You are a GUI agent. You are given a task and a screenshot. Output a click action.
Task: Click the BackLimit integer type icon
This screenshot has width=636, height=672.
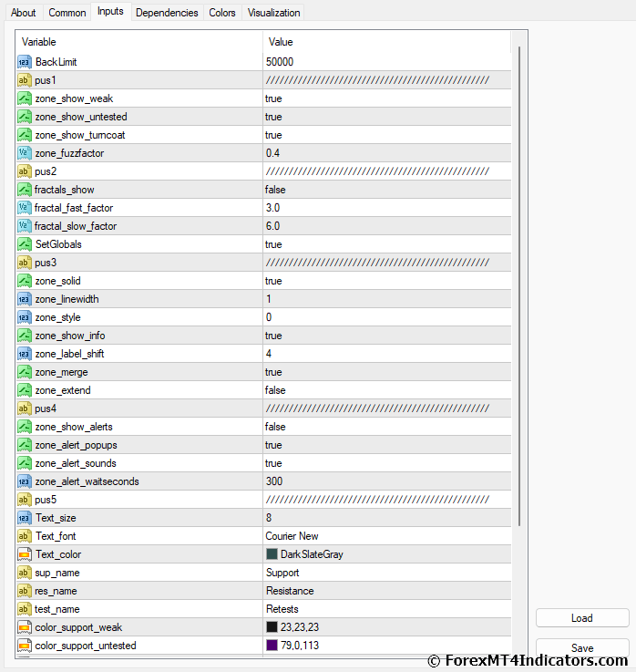pyautogui.click(x=25, y=62)
